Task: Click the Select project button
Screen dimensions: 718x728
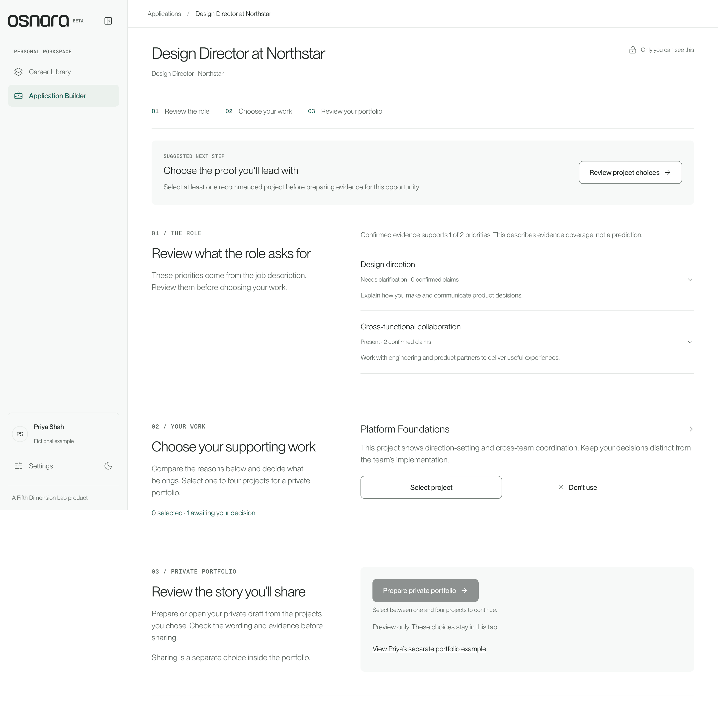Action: point(431,487)
